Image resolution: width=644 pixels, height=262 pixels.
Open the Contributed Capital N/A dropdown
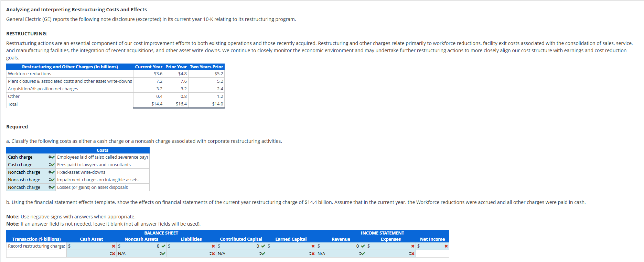click(x=241, y=253)
